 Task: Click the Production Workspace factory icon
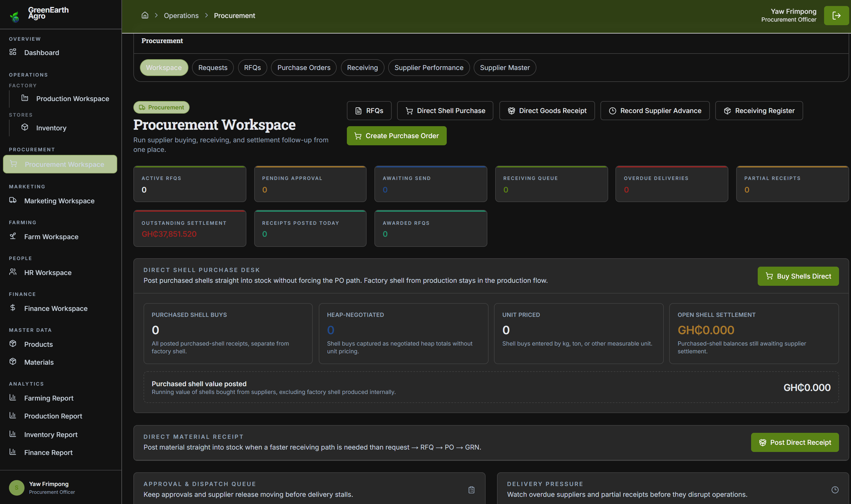pyautogui.click(x=25, y=98)
